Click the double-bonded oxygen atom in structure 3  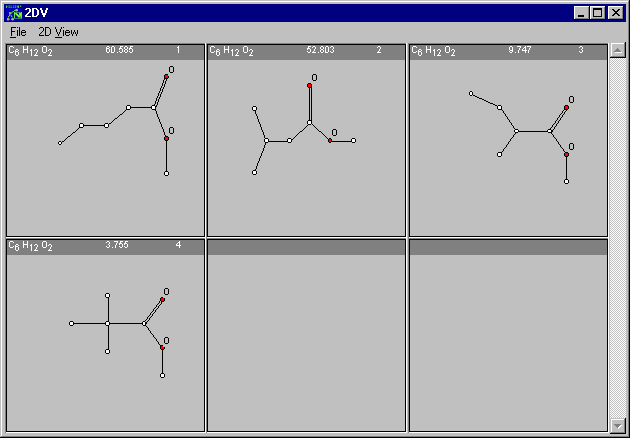[567, 107]
